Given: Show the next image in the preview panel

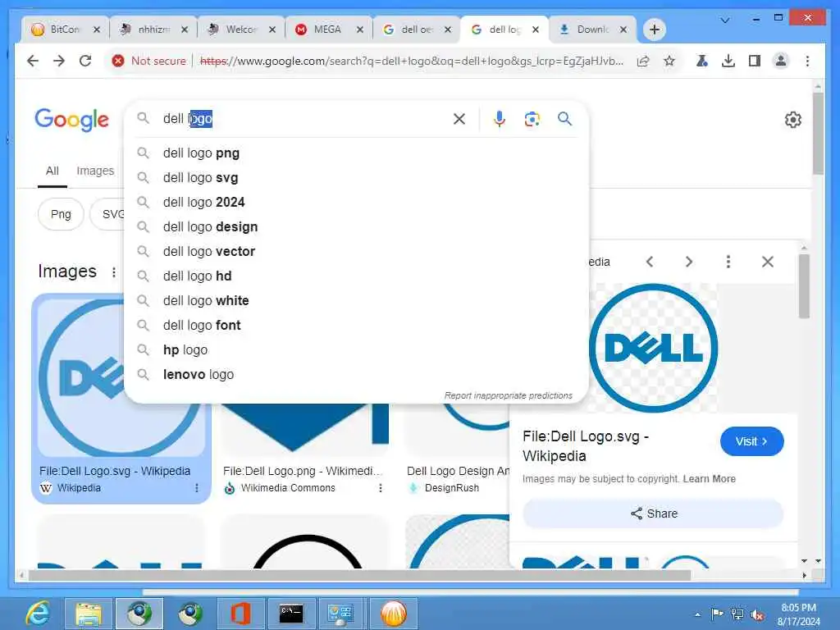Looking at the screenshot, I should pyautogui.click(x=689, y=262).
